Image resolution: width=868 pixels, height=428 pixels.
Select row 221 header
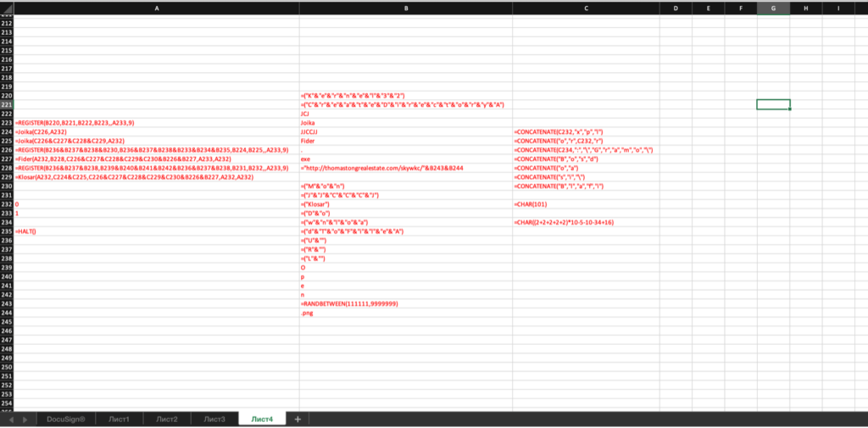click(x=7, y=104)
